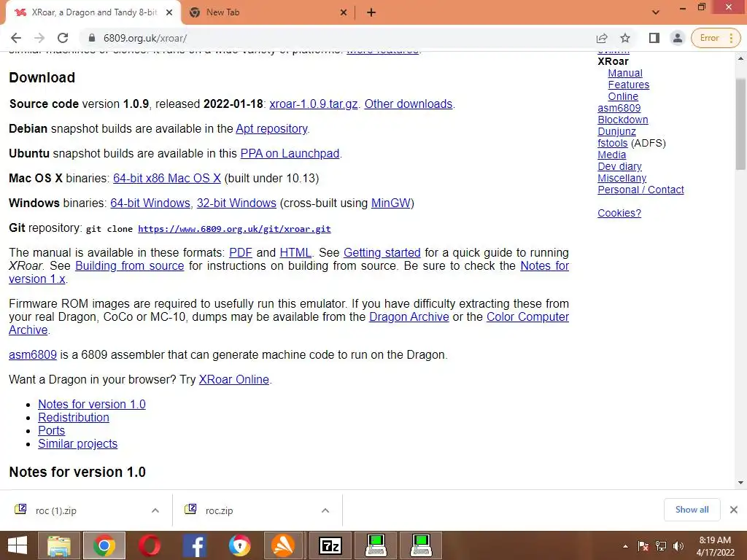Reload the XRoar page
Viewport: 747px width, 560px height.
(63, 38)
